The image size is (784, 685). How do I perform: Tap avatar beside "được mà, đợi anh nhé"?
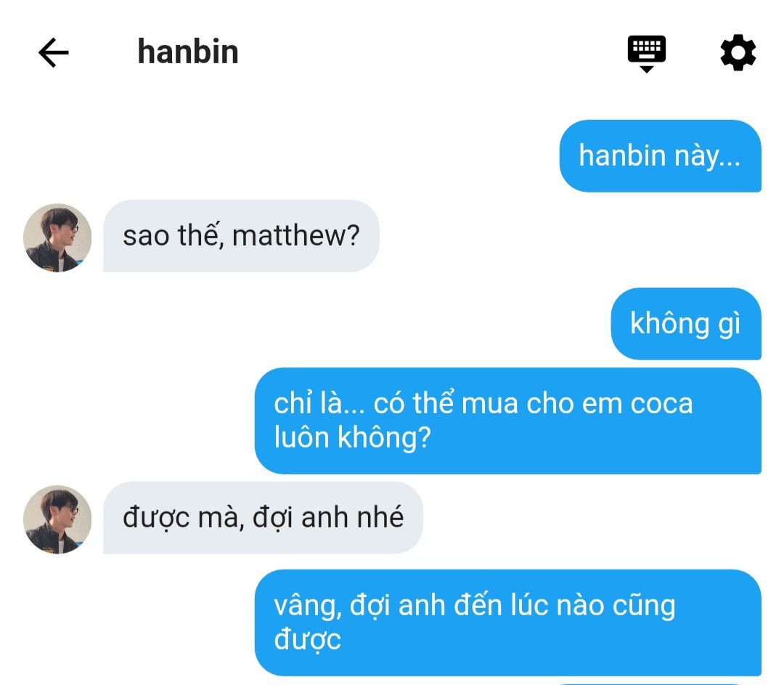click(57, 519)
